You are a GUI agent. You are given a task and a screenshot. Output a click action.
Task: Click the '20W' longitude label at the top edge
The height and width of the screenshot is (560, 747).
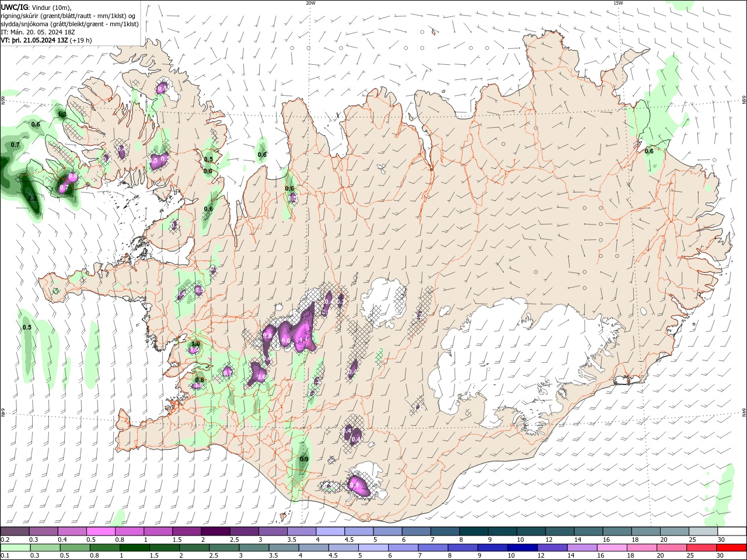(310, 3)
